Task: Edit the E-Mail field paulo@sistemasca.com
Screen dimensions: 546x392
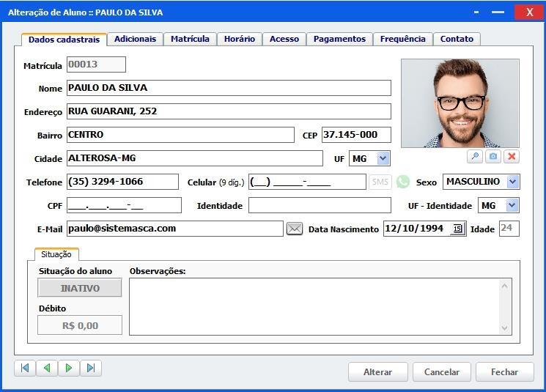Action: (175, 229)
